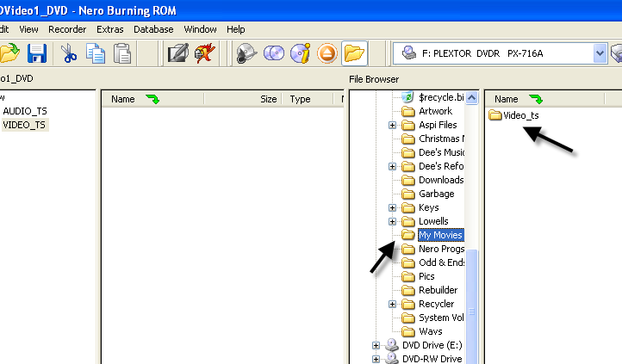Open compilation info pencil icon

(x=177, y=53)
